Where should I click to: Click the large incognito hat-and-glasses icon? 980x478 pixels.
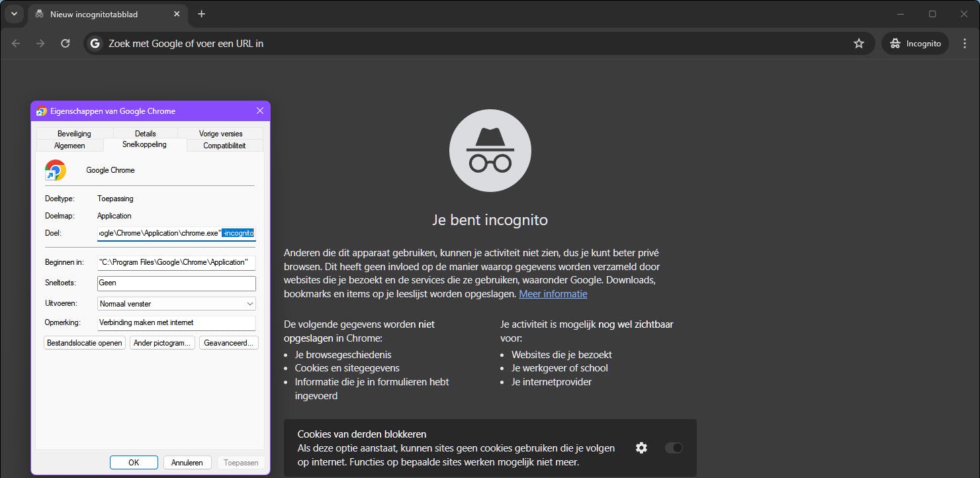click(490, 152)
